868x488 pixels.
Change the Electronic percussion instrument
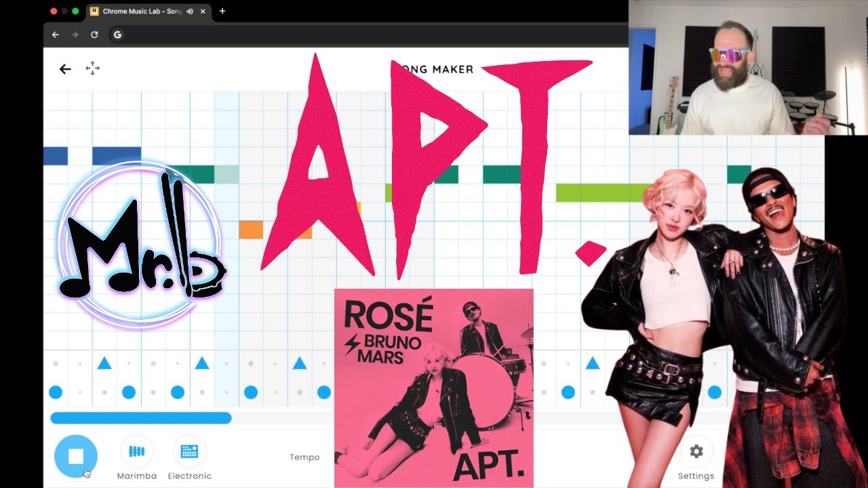tap(189, 459)
